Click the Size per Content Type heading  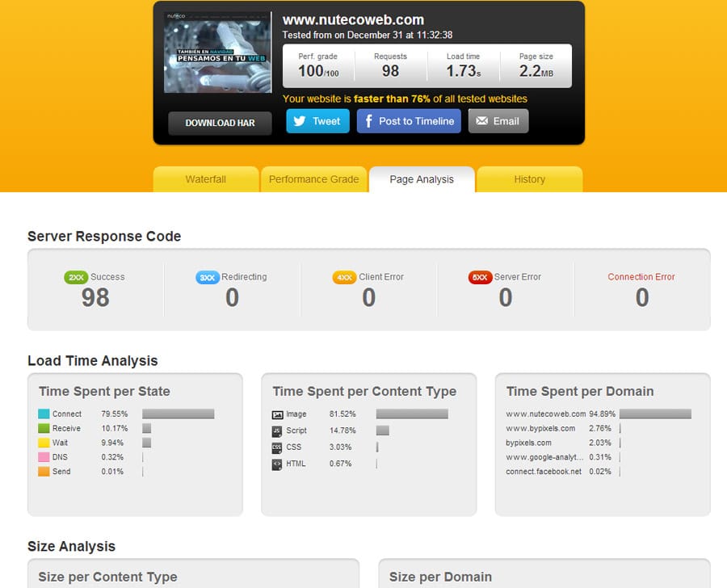coord(107,577)
